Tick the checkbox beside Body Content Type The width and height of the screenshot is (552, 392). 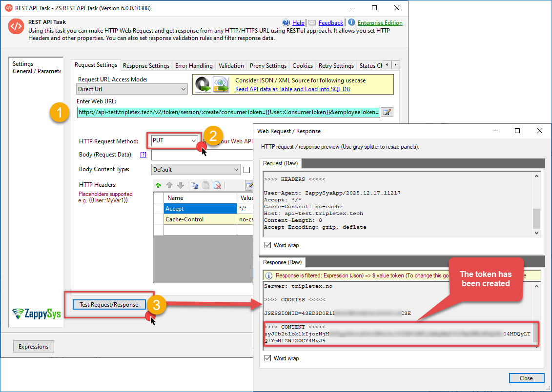point(247,170)
